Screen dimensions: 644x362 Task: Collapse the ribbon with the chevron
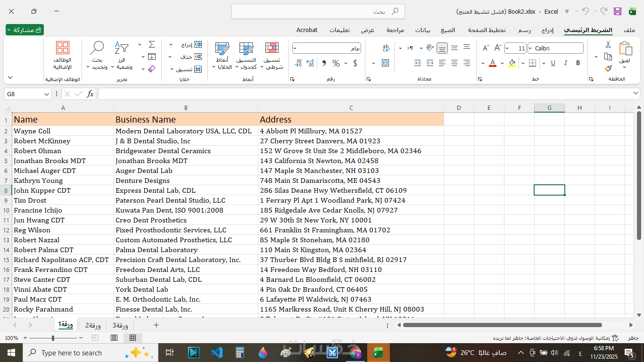tap(10, 77)
